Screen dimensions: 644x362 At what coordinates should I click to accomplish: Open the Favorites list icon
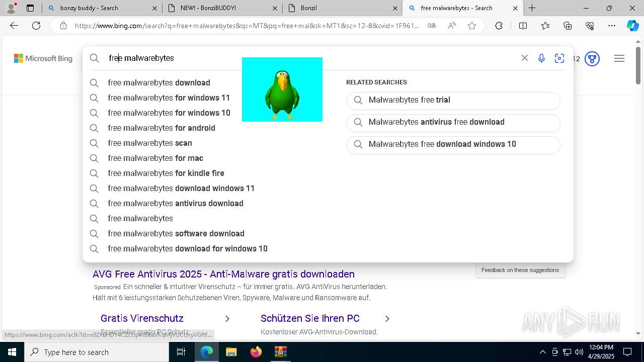click(x=545, y=26)
